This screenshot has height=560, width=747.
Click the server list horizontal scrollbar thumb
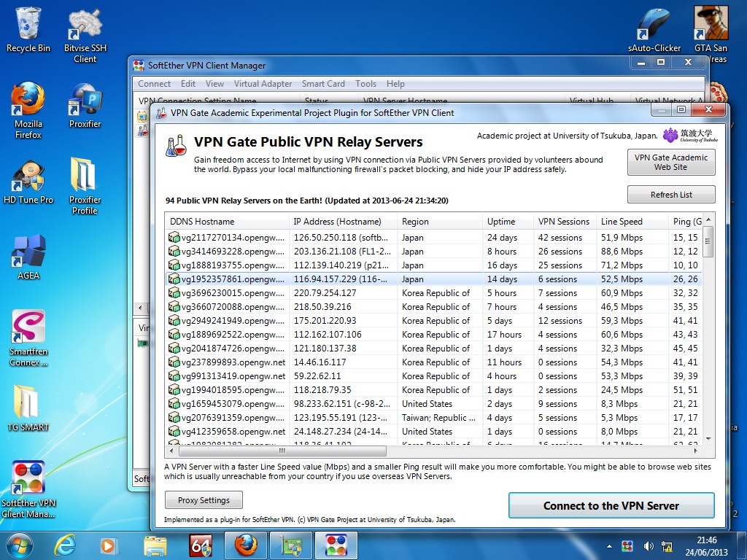pyautogui.click(x=282, y=451)
